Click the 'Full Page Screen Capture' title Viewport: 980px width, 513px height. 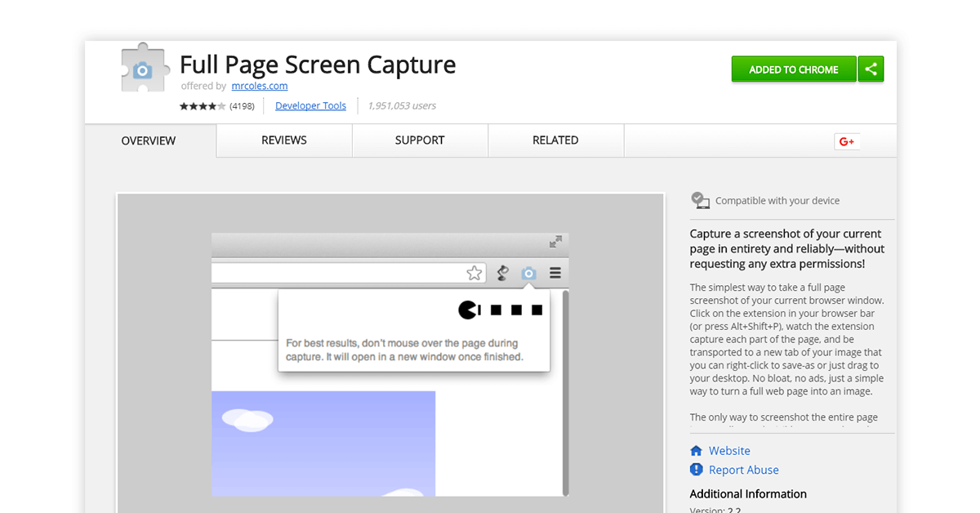(x=318, y=65)
